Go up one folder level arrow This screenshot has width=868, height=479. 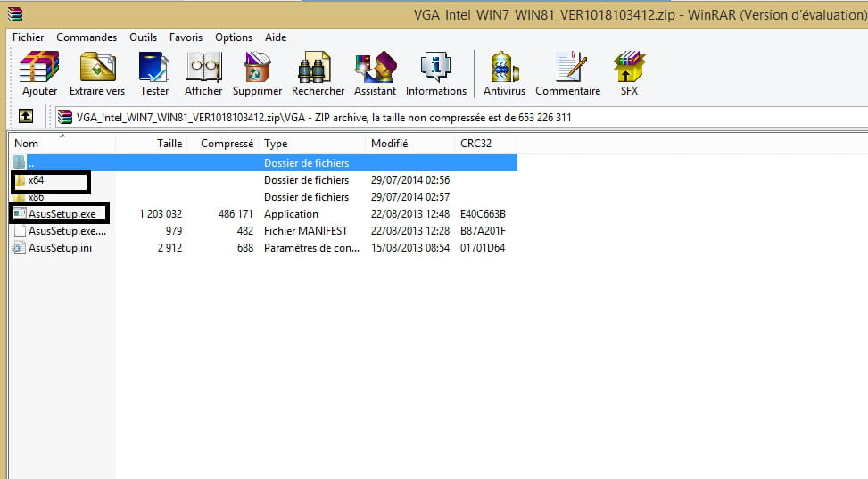click(x=26, y=116)
